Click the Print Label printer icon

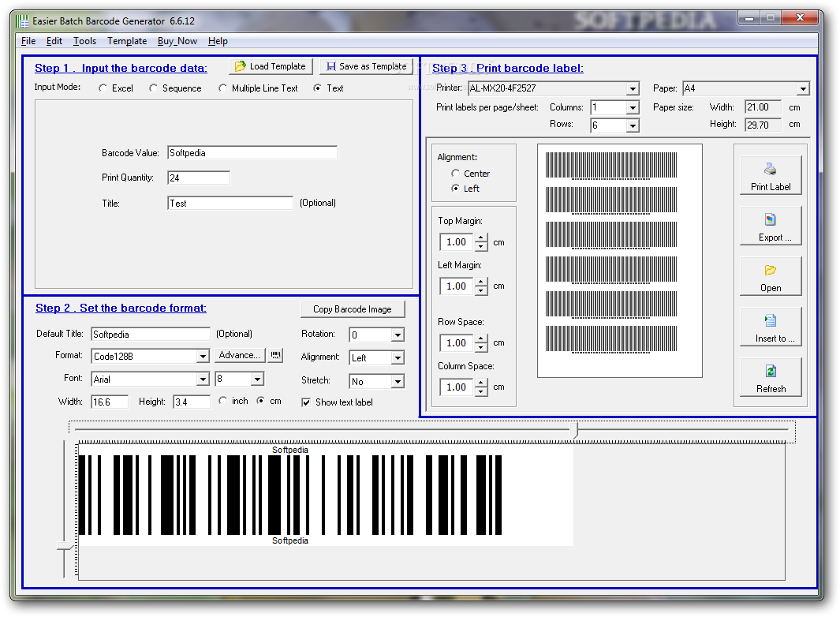pos(770,170)
